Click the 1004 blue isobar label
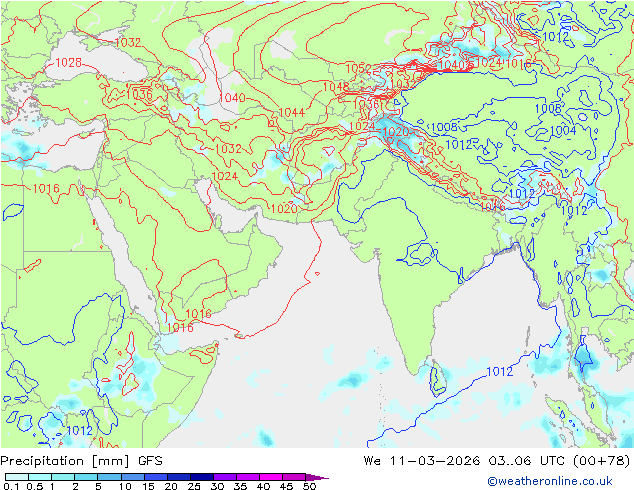The height and width of the screenshot is (490, 634). click(563, 130)
